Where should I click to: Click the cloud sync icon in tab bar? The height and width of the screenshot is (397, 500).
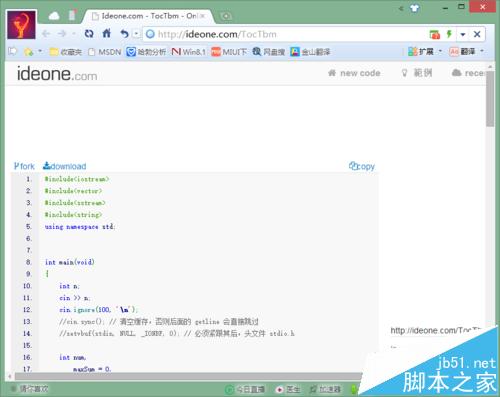(54, 16)
